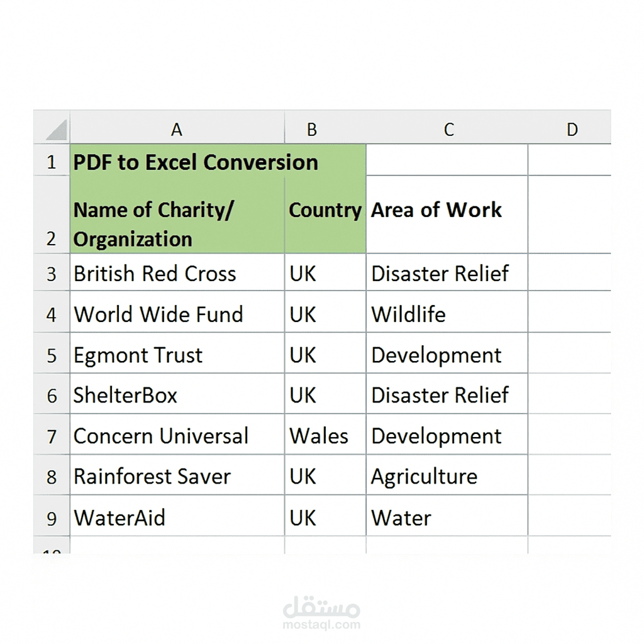
Task: Select column A header
Action: click(177, 129)
